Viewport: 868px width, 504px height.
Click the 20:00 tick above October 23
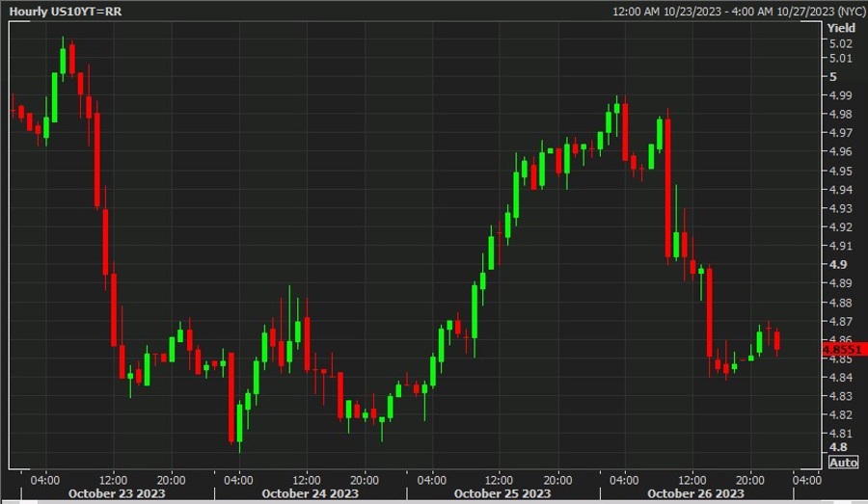tap(171, 480)
